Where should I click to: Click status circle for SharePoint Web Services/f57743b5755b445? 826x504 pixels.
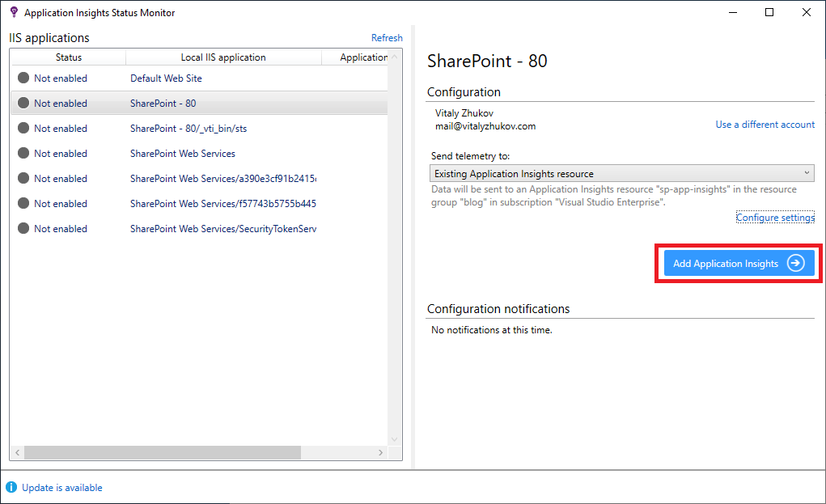point(23,203)
